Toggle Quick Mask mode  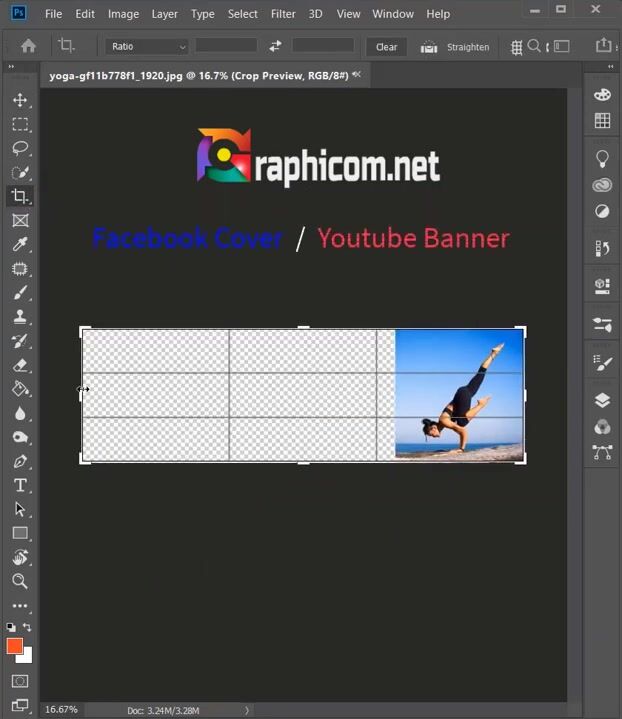tap(20, 681)
